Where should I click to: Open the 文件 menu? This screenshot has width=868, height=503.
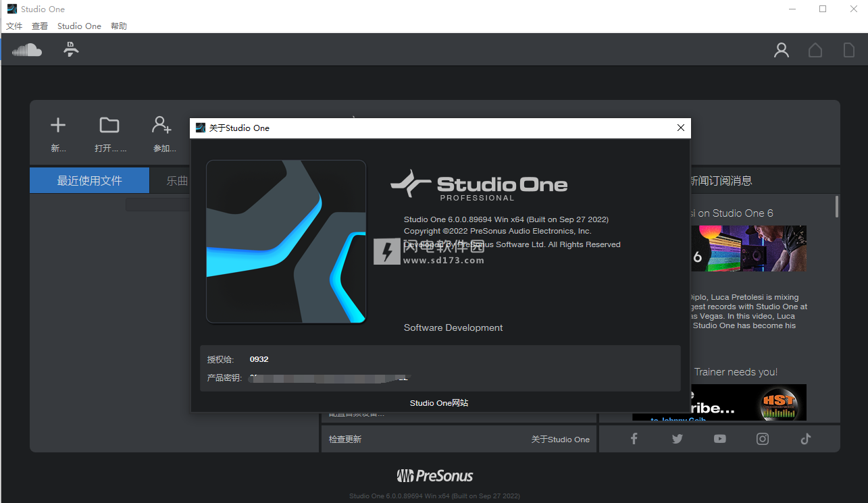tap(14, 26)
